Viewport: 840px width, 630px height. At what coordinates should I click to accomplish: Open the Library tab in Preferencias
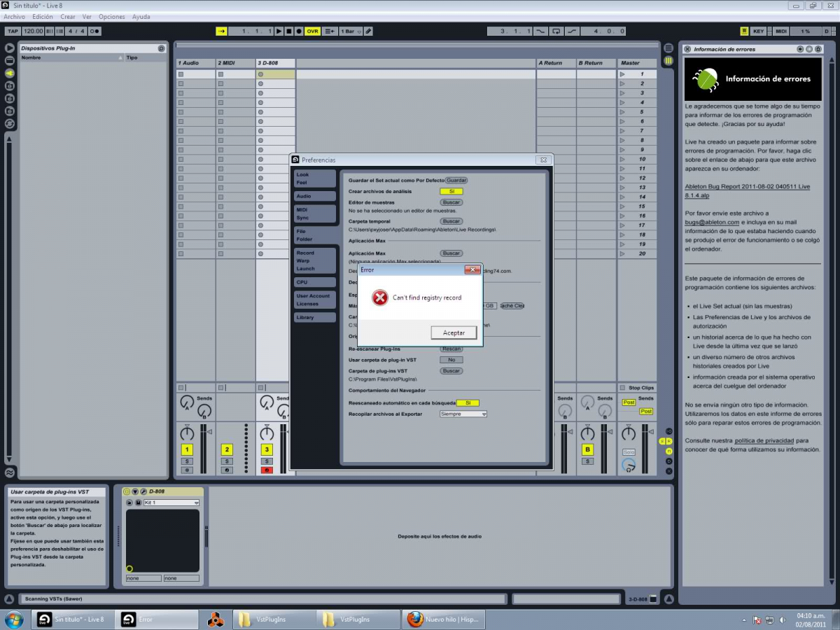[314, 318]
